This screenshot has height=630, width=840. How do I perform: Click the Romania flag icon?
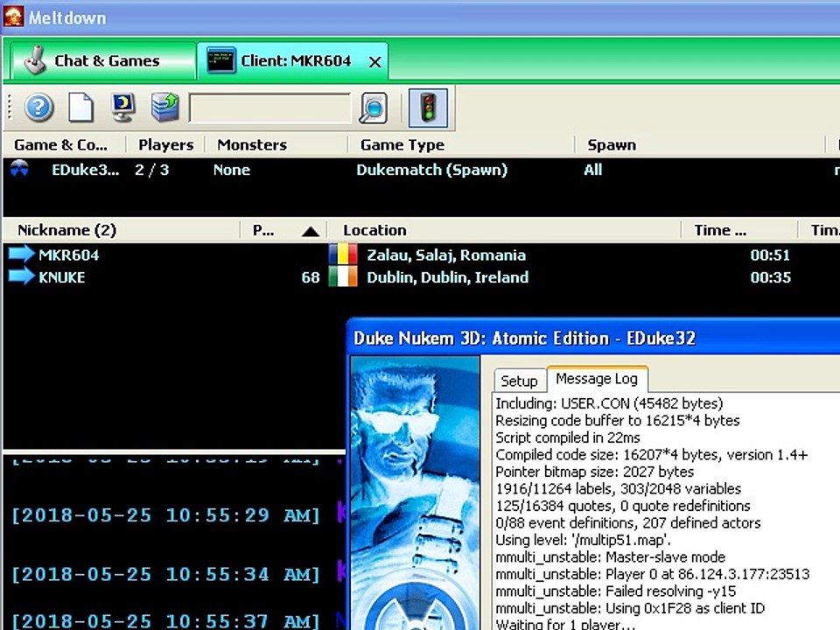click(343, 255)
